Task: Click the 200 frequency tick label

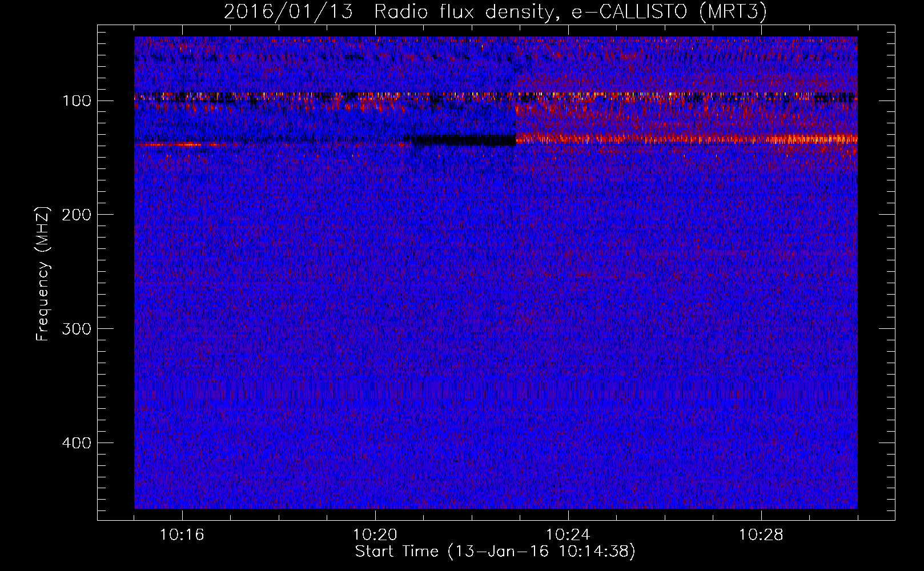Action: (77, 215)
